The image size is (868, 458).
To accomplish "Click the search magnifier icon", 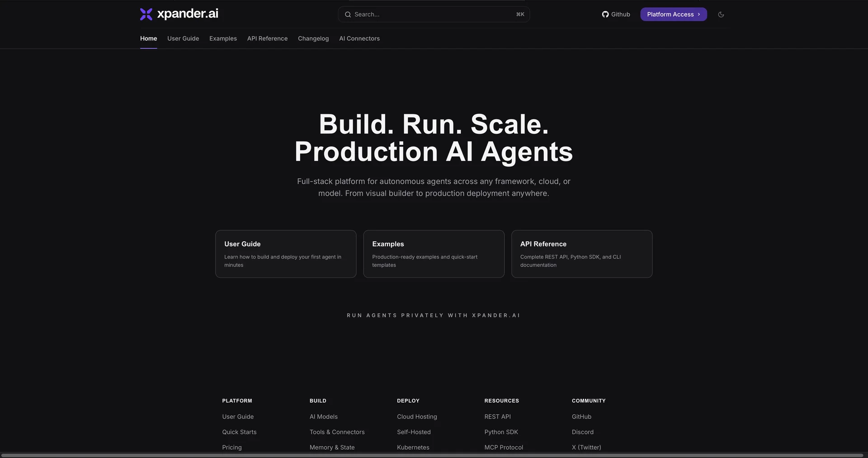I will (x=348, y=14).
